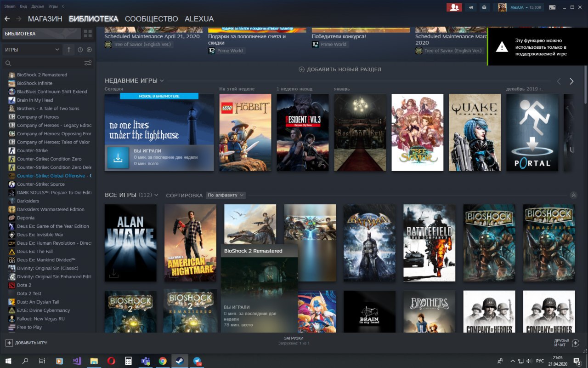Click Prime World tag under Победители конкурса
588x368 pixels.
[330, 45]
